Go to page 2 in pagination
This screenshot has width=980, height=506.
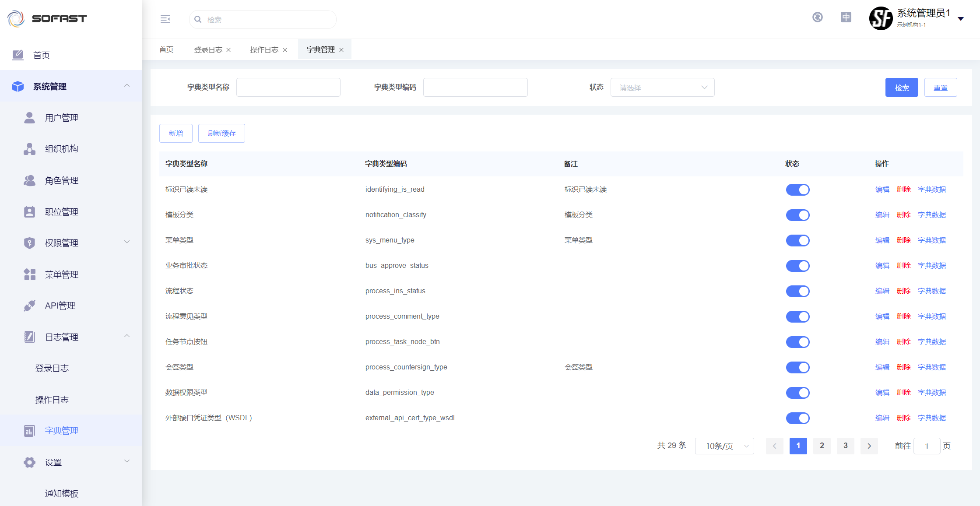click(x=822, y=446)
